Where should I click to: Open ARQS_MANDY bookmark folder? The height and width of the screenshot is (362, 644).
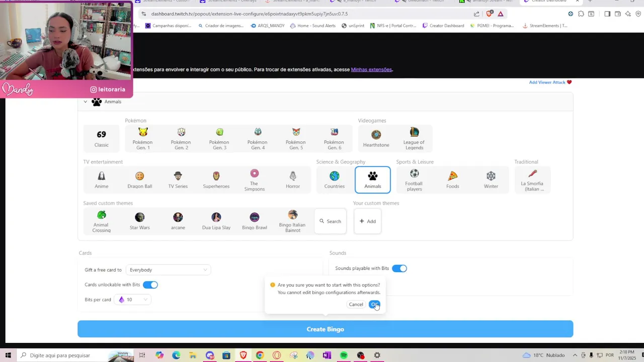(268, 26)
